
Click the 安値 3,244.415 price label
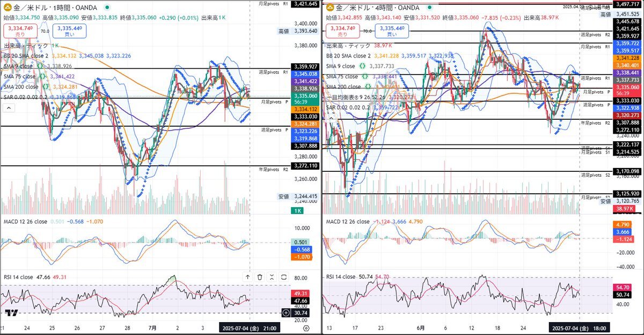(298, 196)
